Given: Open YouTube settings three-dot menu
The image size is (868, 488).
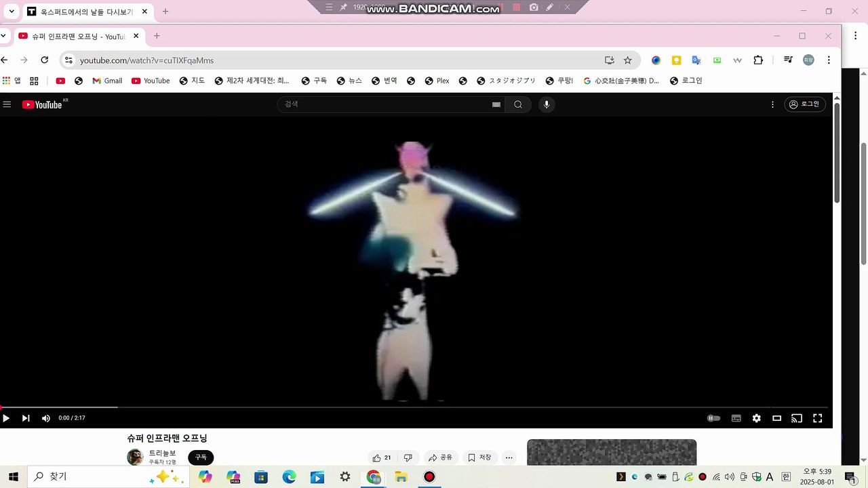Looking at the screenshot, I should coord(772,104).
